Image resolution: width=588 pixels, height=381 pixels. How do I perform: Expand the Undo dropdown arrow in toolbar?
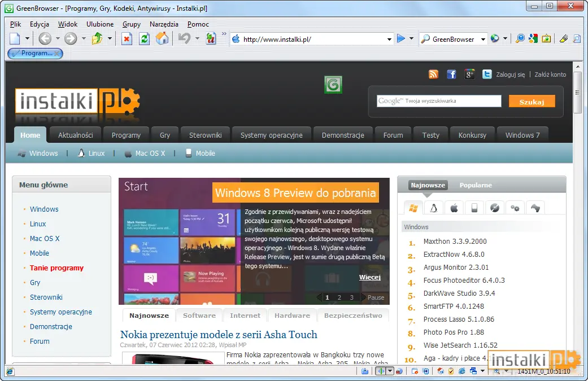pos(197,38)
